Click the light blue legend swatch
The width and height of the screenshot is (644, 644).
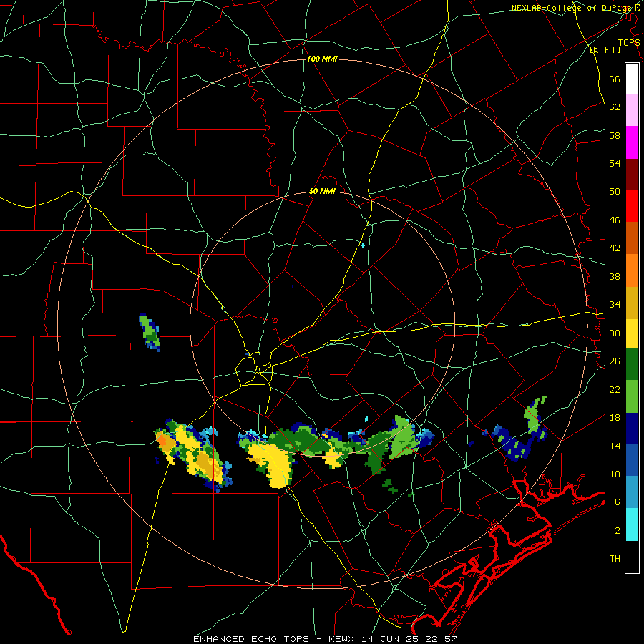point(632,492)
